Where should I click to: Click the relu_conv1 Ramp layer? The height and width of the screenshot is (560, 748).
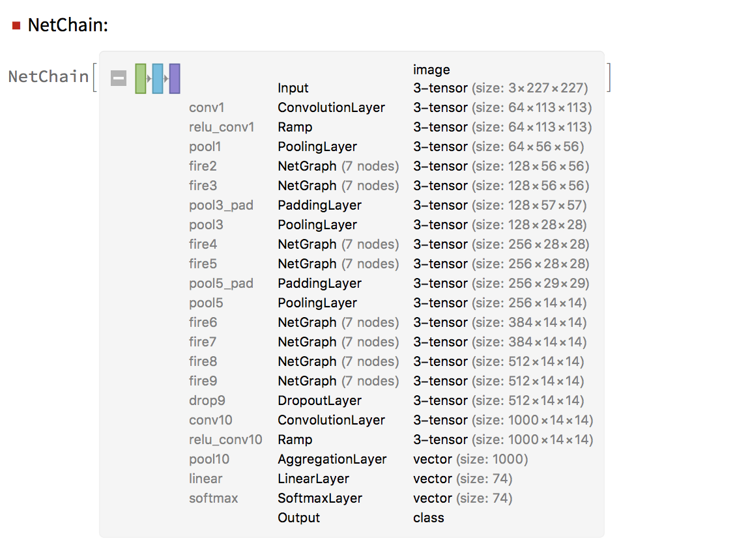[390, 127]
